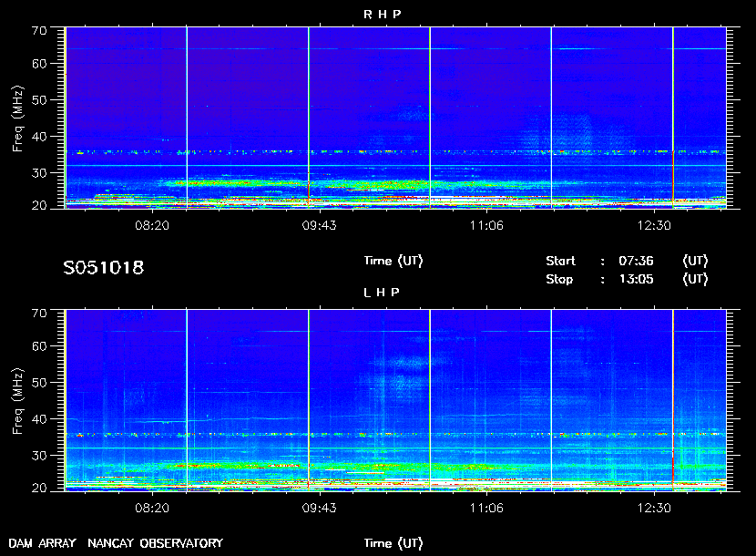This screenshot has width=756, height=556.
Task: Click the 11:06 tick label under RHP
Action: pyautogui.click(x=486, y=225)
